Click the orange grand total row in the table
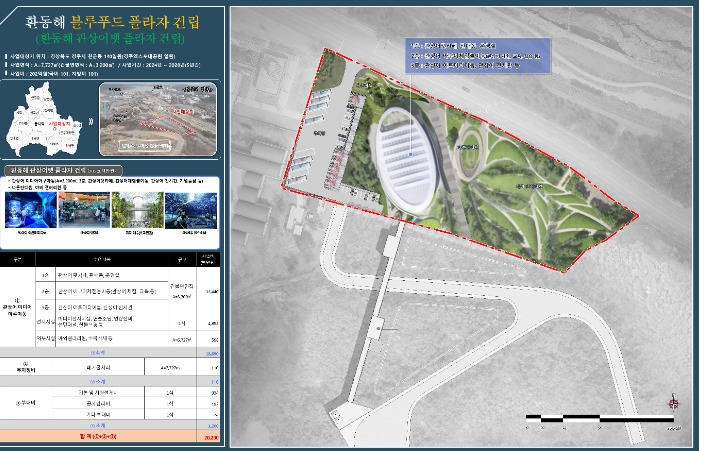Image resolution: width=710 pixels, height=451 pixels. 111,437
